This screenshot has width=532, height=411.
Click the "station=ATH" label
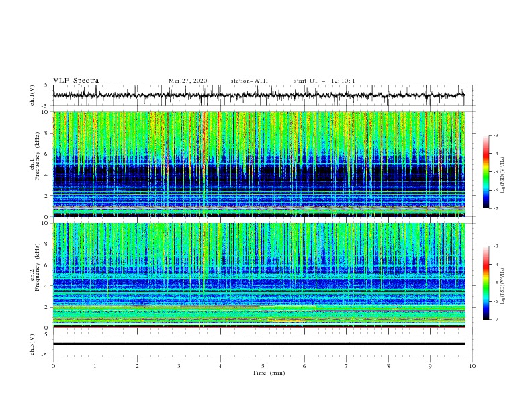(x=249, y=81)
